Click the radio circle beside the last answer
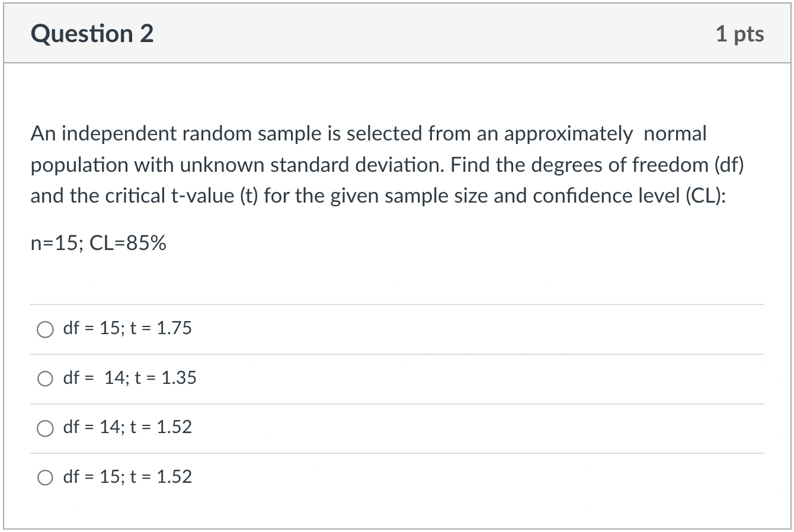This screenshot has width=794, height=532. 45,477
